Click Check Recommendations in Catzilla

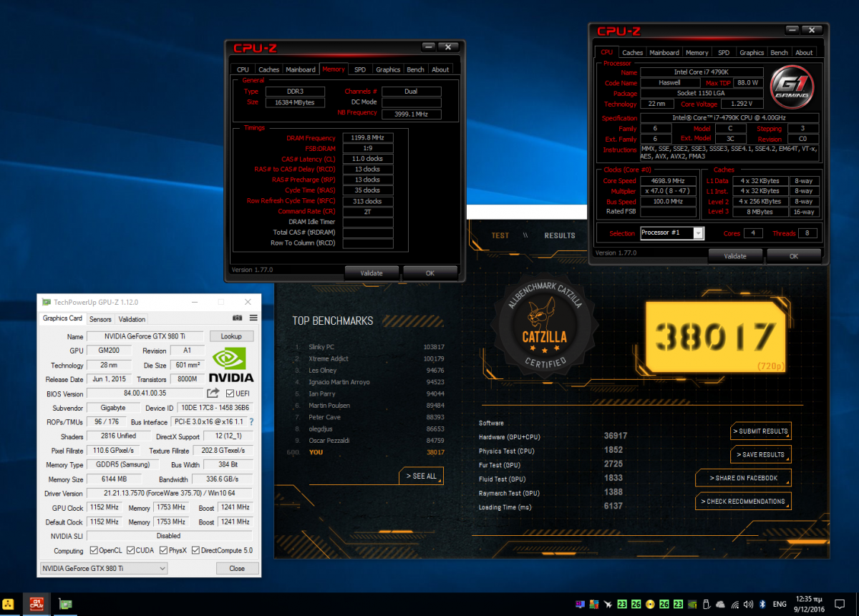tap(743, 502)
